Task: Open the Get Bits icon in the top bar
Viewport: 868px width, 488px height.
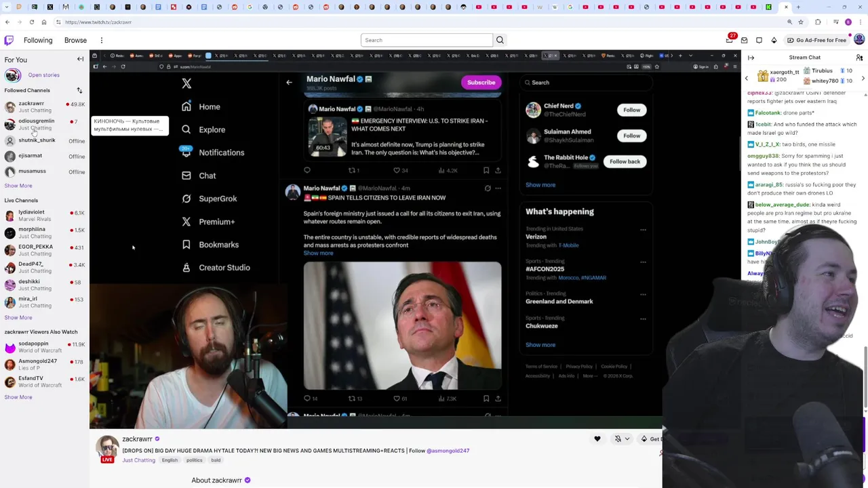Action: pyautogui.click(x=774, y=40)
